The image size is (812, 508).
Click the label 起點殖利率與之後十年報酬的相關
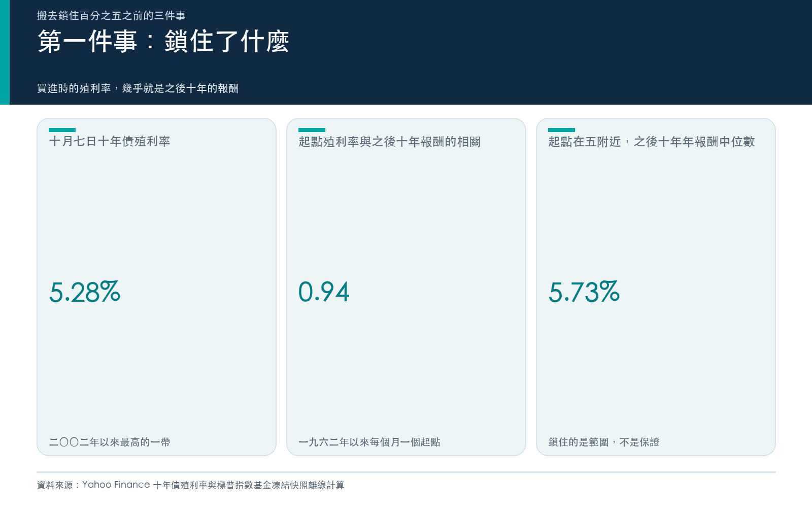point(390,142)
